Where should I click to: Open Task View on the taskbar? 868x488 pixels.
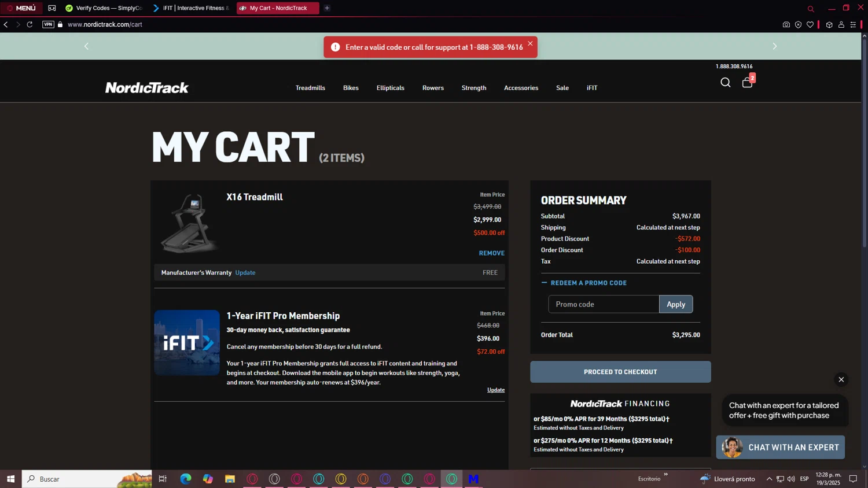point(163,479)
